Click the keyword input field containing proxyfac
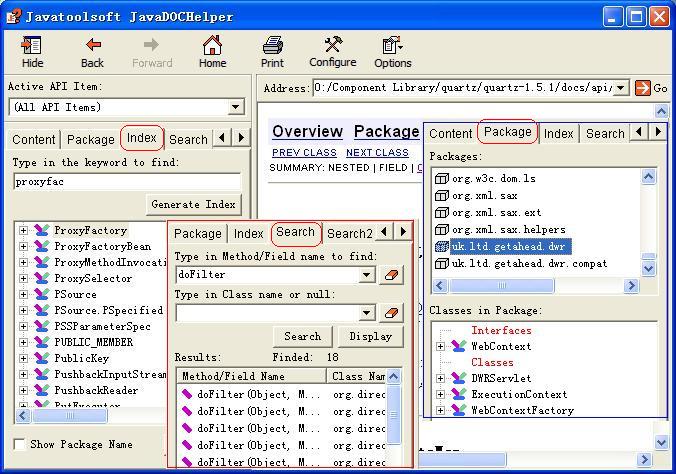This screenshot has height=474, width=676. (x=126, y=181)
